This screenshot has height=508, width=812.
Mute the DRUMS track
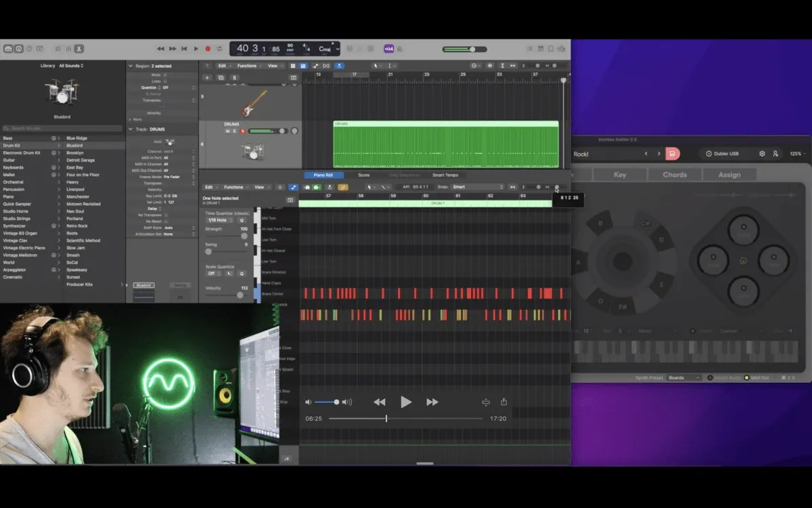[x=227, y=131]
